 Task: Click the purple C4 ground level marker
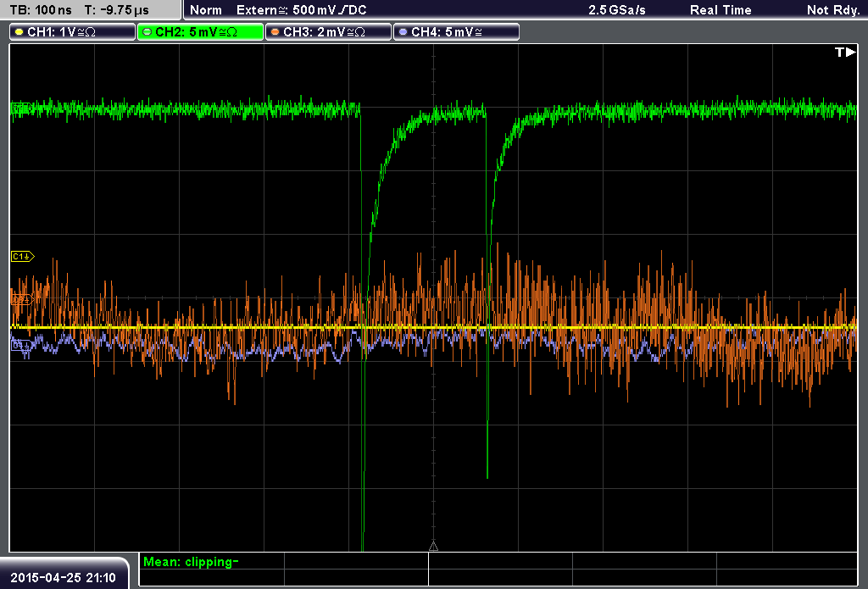coord(21,346)
